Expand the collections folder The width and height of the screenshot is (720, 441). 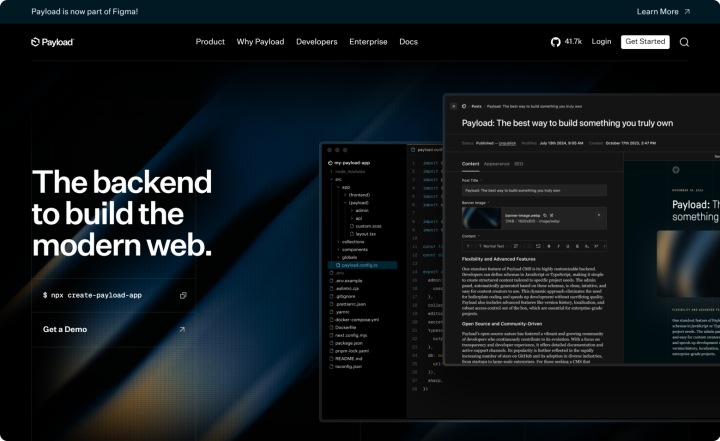pyautogui.click(x=350, y=242)
